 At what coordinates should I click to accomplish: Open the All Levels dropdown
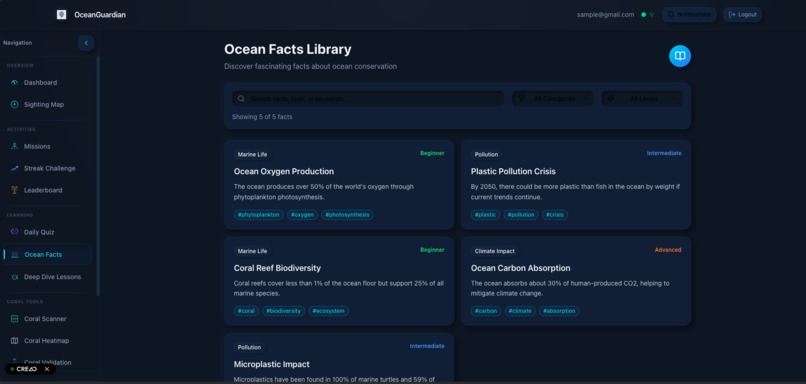tap(642, 98)
